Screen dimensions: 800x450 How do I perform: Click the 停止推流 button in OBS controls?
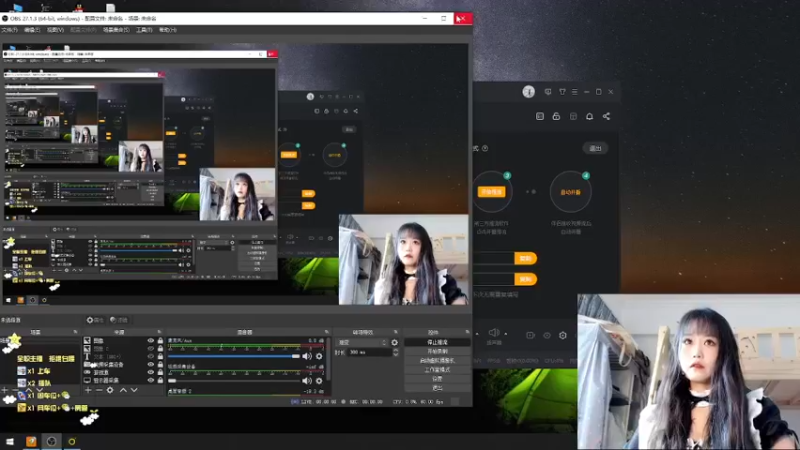437,342
